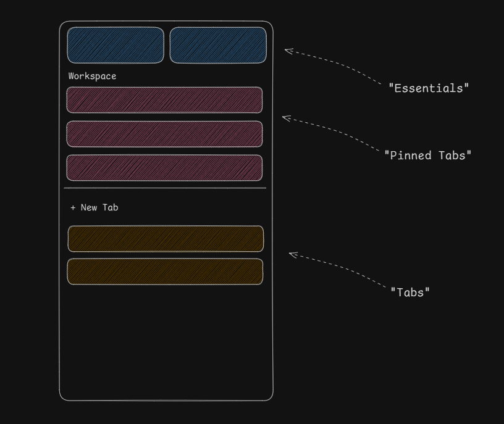Click the + New Tab button
Viewport: 504px width, 424px height.
[94, 207]
